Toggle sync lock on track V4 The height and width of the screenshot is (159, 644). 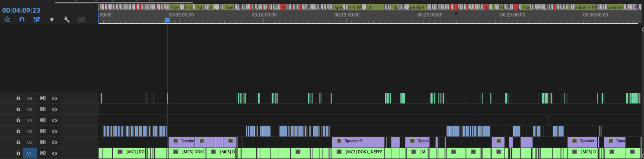(x=43, y=120)
